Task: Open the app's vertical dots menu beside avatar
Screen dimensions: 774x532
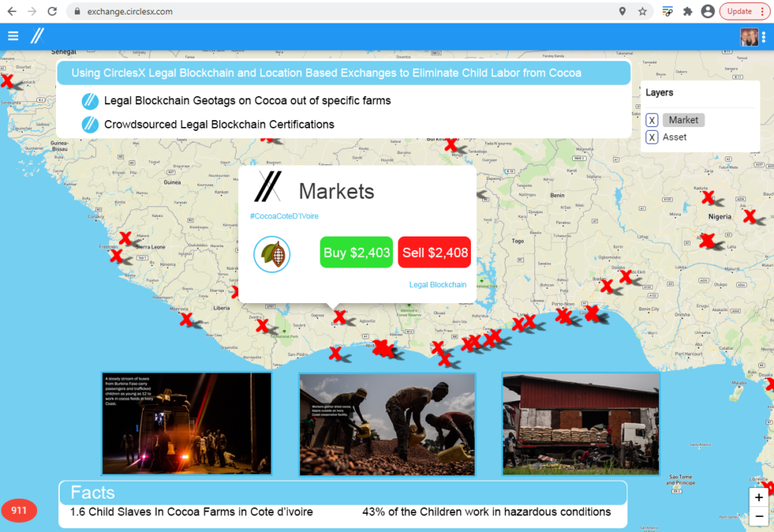Action: click(763, 36)
